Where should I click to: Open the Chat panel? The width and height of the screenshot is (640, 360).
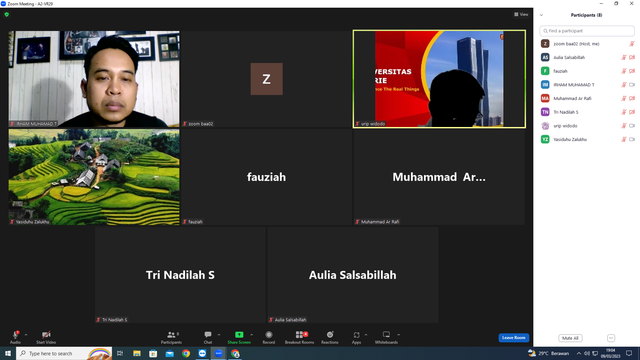208,337
